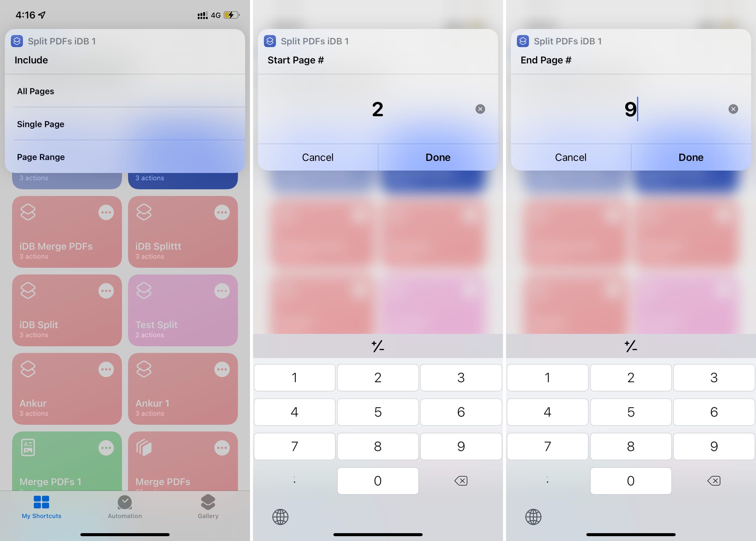
Task: Click the iDB Merge PDFs shortcut icon
Action: 27,212
